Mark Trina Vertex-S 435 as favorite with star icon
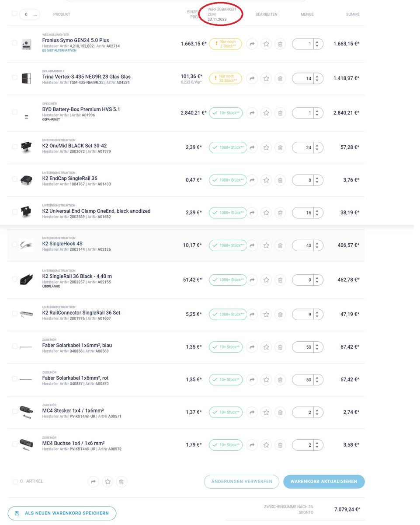This screenshot has height=525, width=420. pos(266,78)
